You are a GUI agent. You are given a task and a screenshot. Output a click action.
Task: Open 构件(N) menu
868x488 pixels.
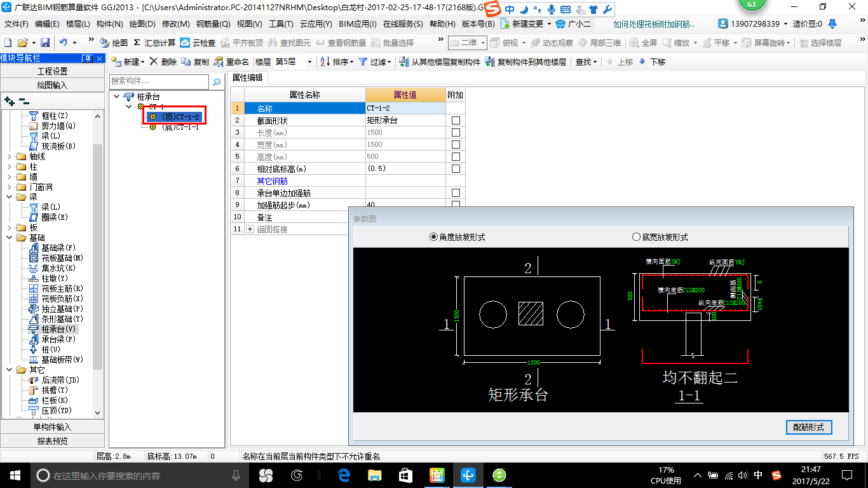110,24
